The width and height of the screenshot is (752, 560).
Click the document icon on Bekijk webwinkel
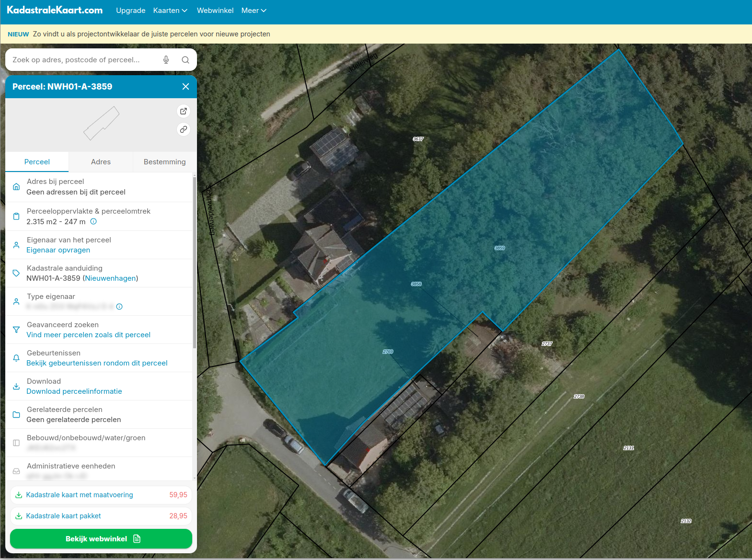click(137, 539)
